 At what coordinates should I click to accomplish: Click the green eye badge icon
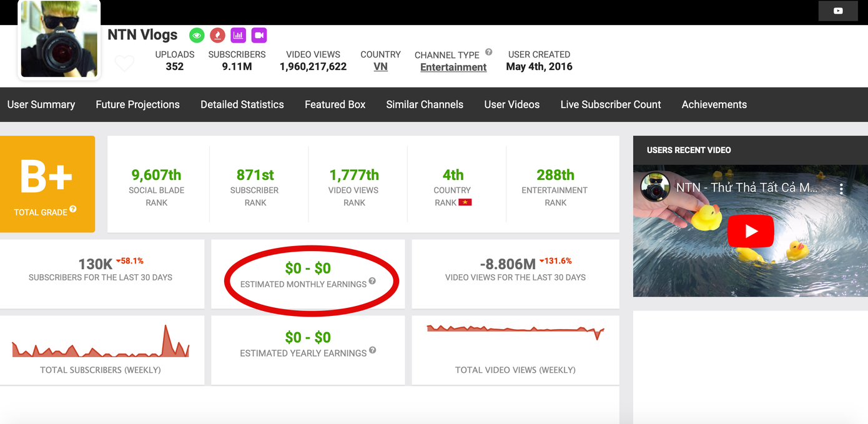(x=197, y=35)
